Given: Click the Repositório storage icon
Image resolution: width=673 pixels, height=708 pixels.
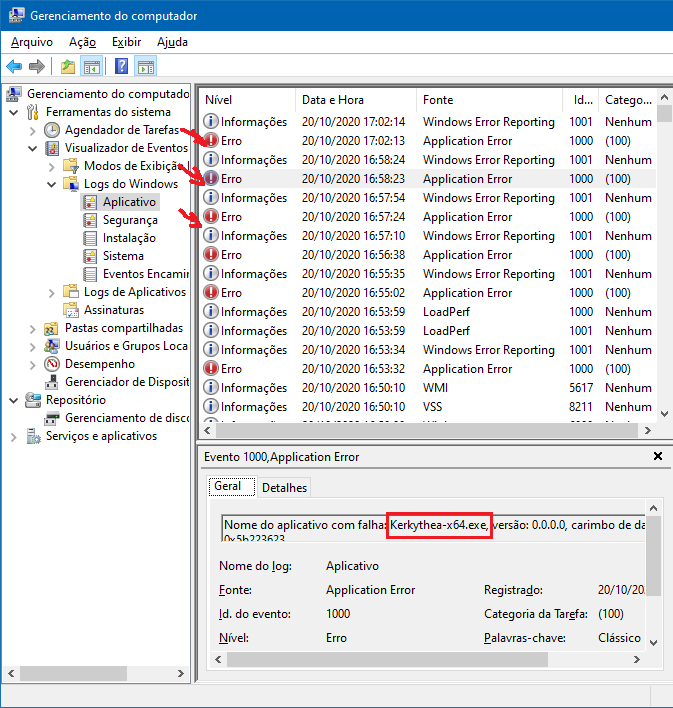Looking at the screenshot, I should (33, 400).
